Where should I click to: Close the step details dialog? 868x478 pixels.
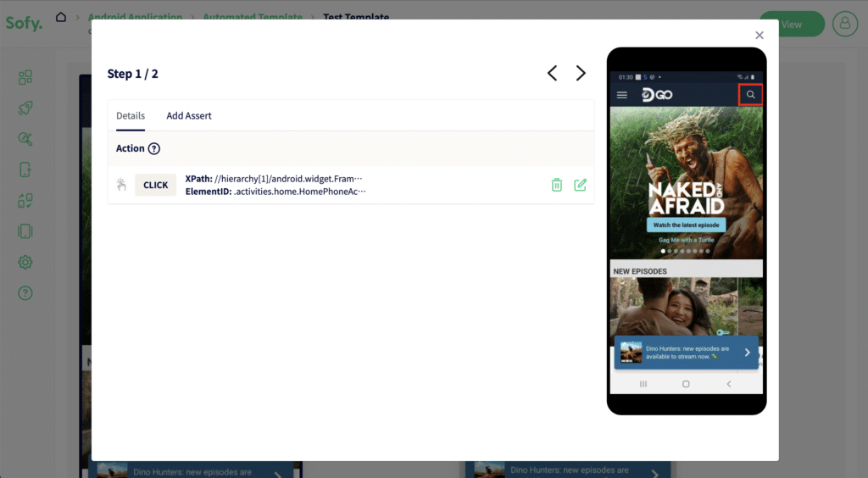coord(759,36)
